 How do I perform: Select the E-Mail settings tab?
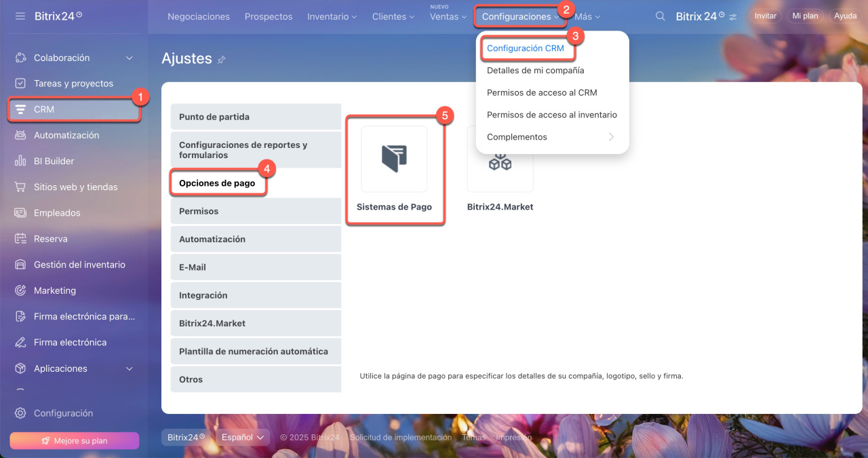pyautogui.click(x=256, y=267)
